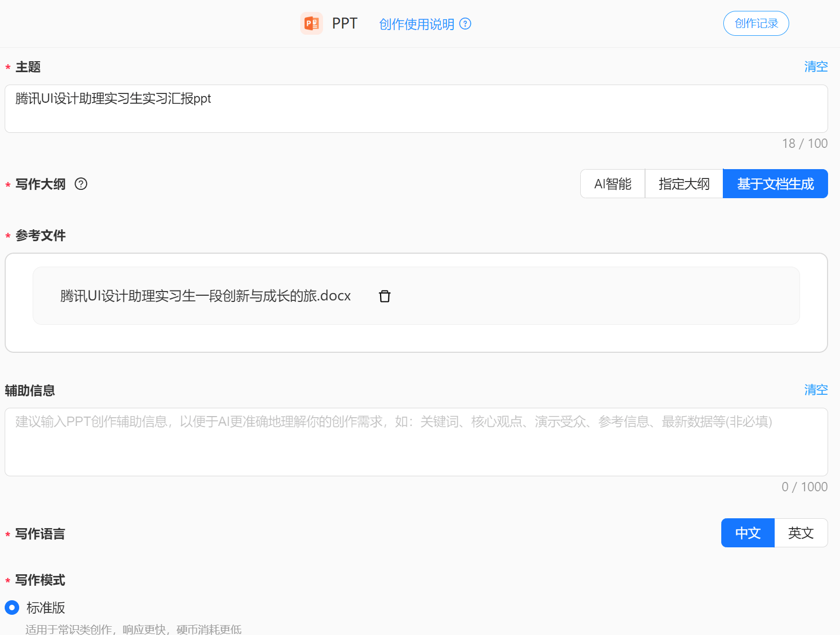This screenshot has height=635, width=840.
Task: Show the 写作大纲 help tooltip icon
Action: [81, 184]
